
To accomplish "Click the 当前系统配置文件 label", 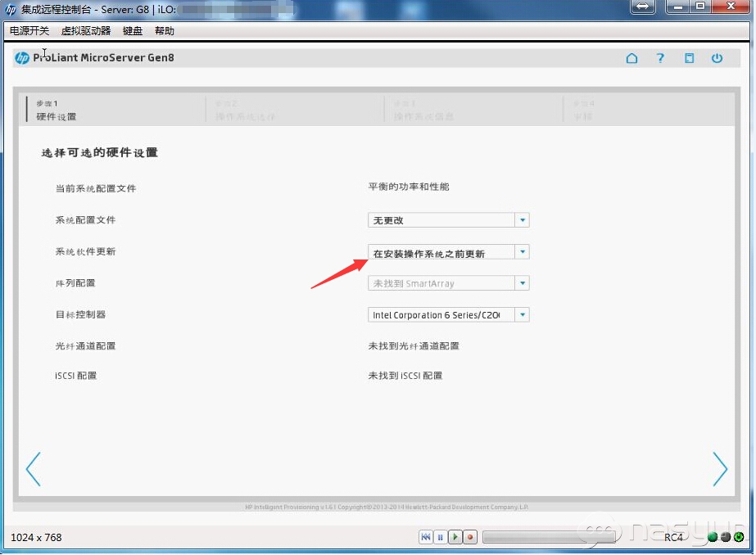I will pos(96,188).
